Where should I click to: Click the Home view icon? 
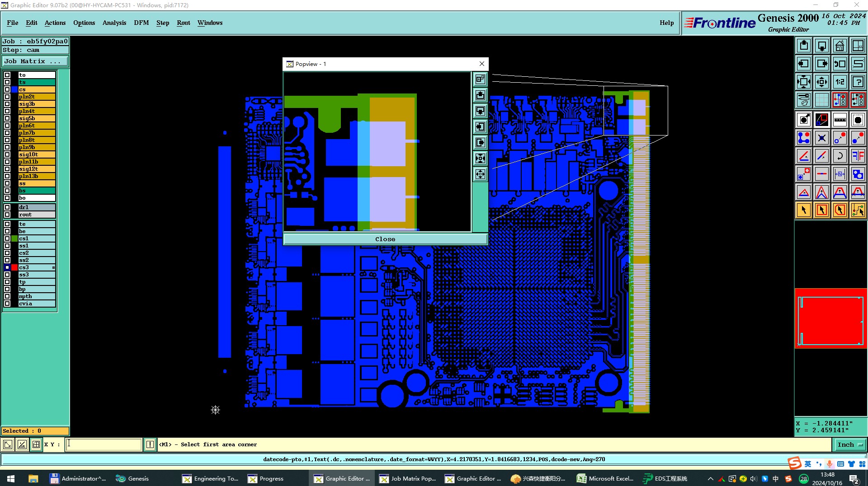[x=840, y=46]
